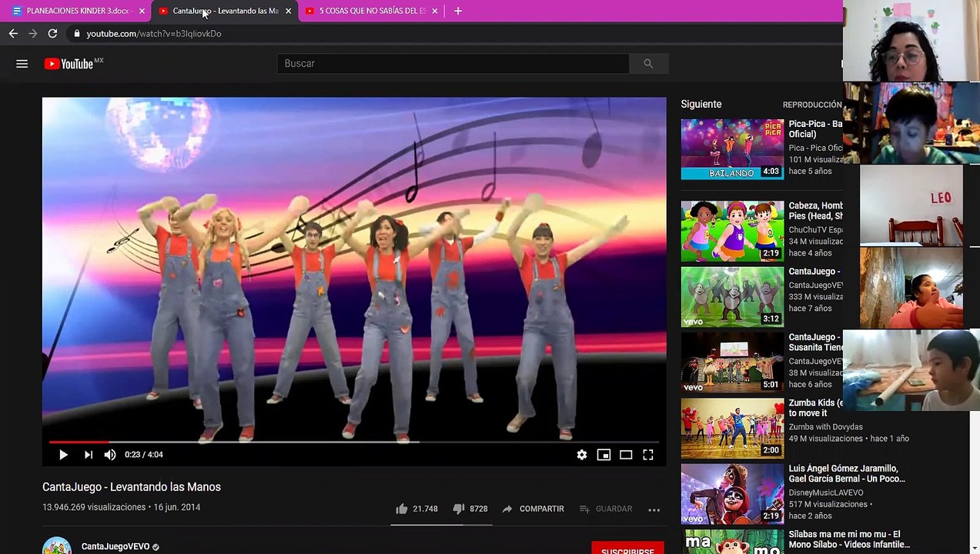Screen dimensions: 980x554
Task: Dislike the video with thumbs down
Action: coord(470,509)
